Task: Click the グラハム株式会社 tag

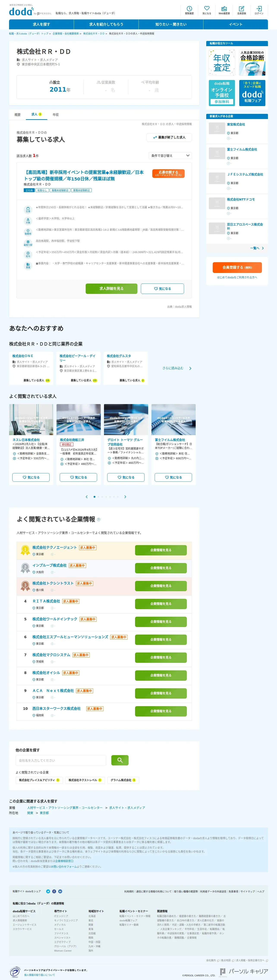Action: (123, 780)
